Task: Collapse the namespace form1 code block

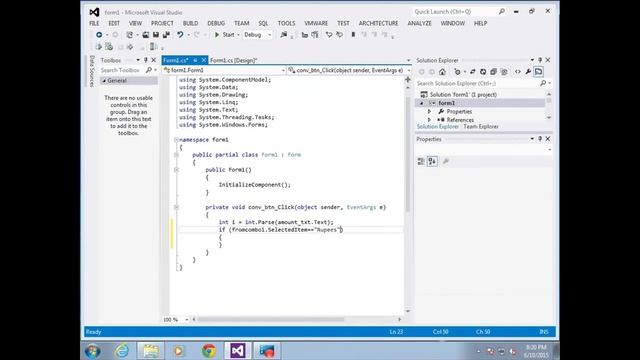Action: tap(176, 140)
